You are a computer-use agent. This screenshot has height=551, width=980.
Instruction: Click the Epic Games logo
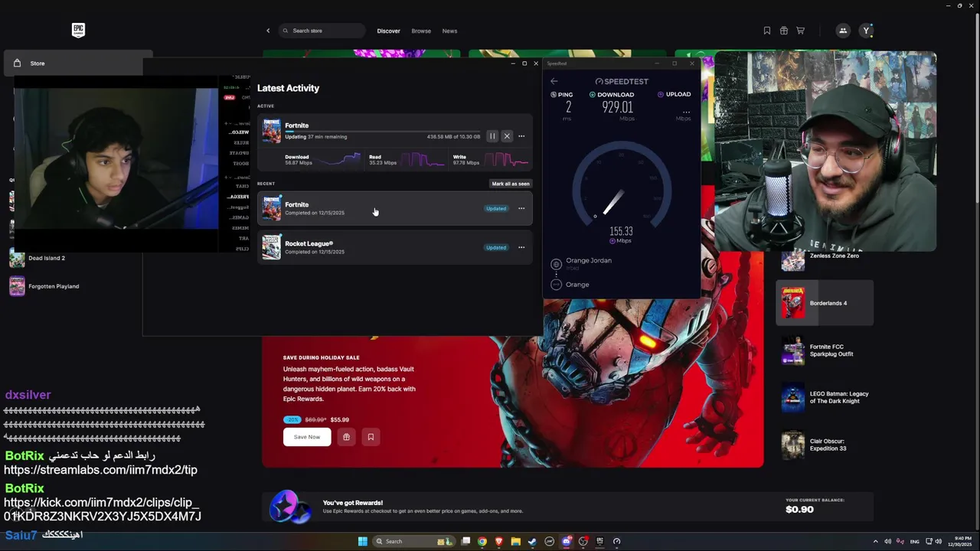[x=78, y=30]
